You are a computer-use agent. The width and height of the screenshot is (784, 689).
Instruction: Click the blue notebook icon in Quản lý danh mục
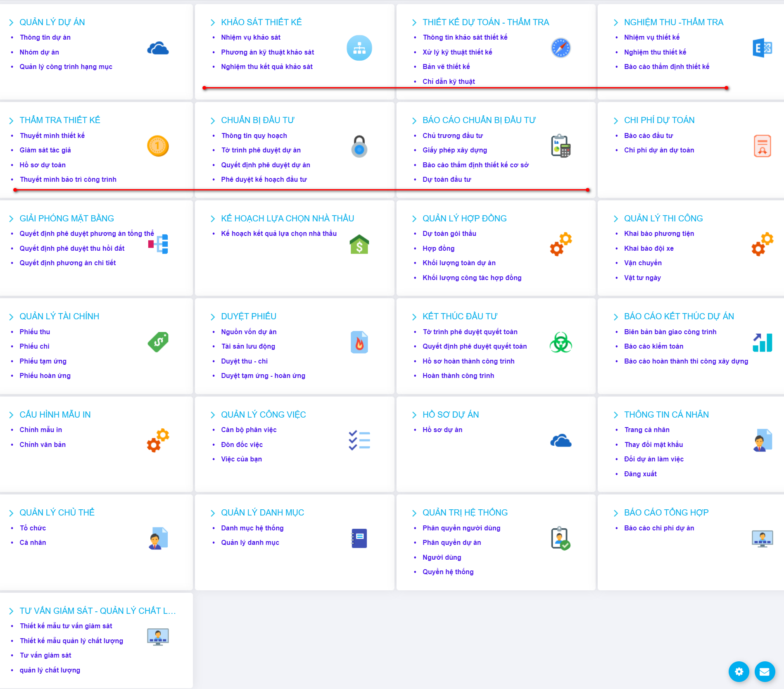(359, 538)
